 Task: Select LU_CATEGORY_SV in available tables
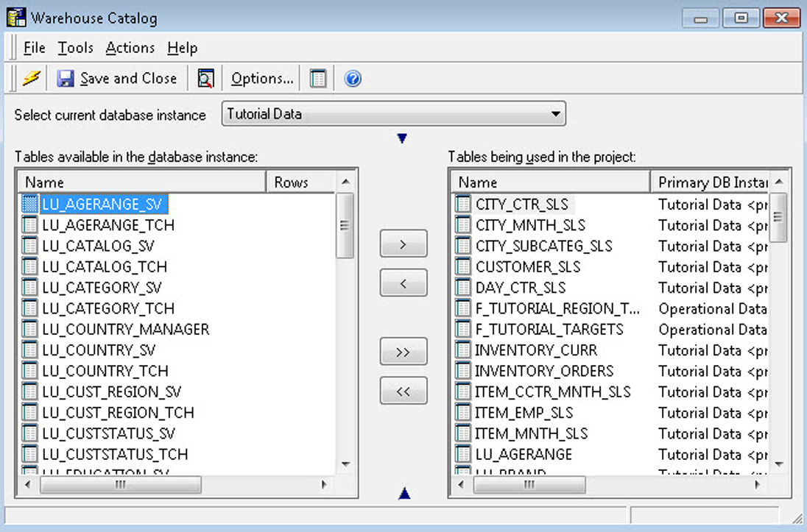(x=102, y=287)
